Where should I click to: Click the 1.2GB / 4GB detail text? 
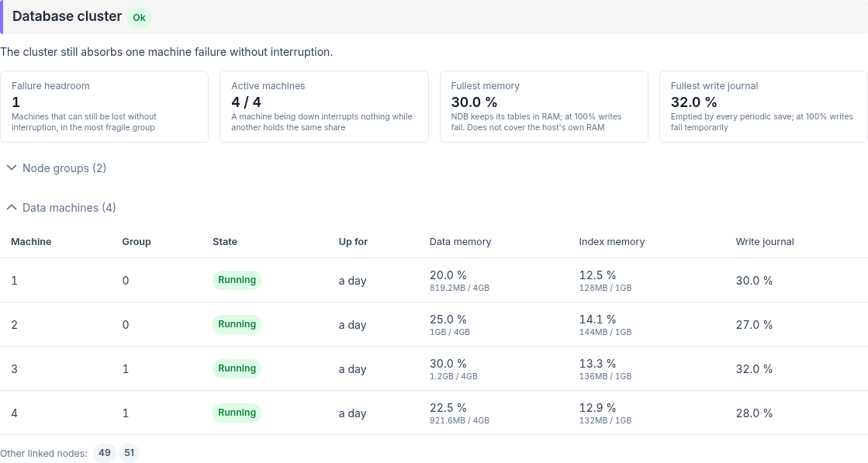pyautogui.click(x=453, y=376)
